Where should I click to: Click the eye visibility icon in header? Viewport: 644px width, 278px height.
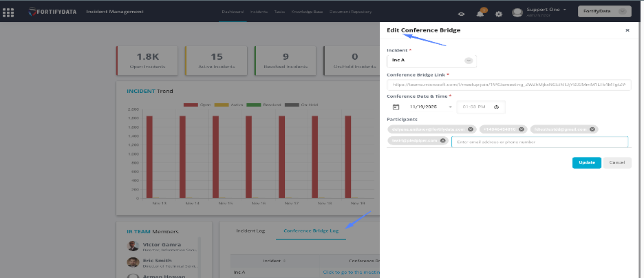pos(461,14)
